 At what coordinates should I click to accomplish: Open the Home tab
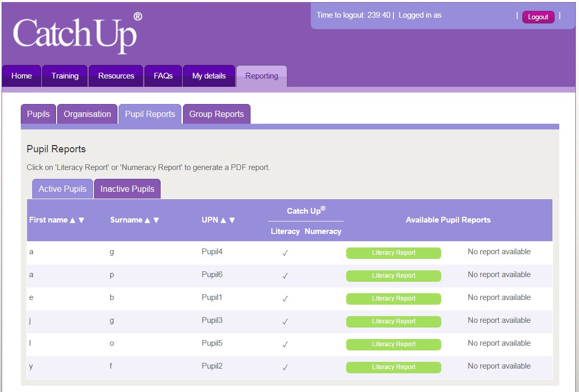(x=21, y=76)
